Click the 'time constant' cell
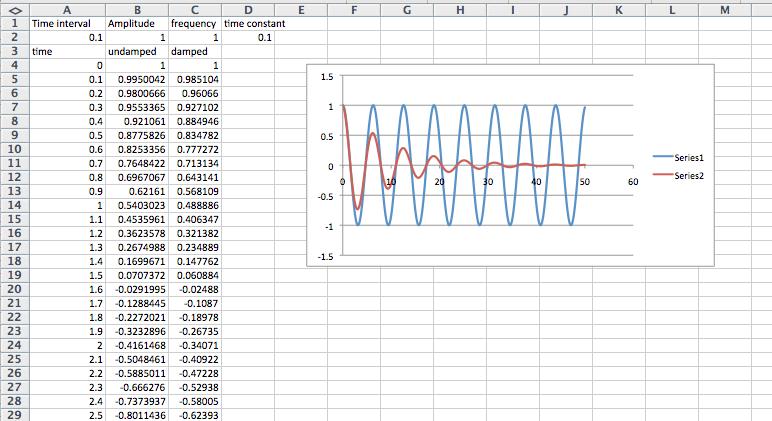This screenshot has height=421, width=772. coord(255,23)
